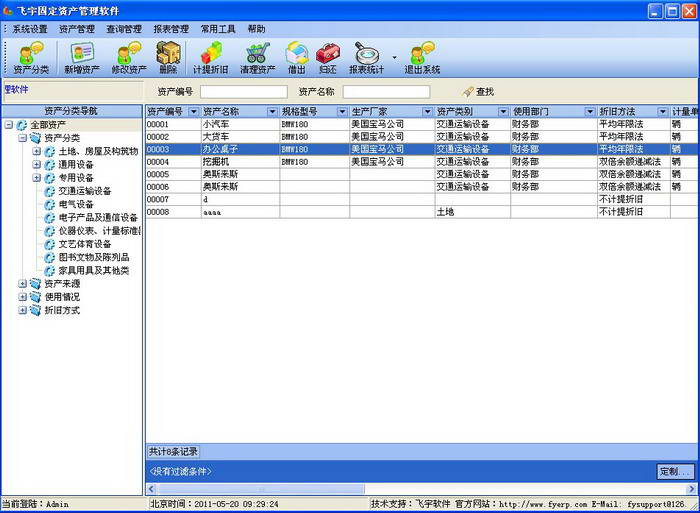Image resolution: width=700 pixels, height=513 pixels.
Task: Select row with asset number 00006
Action: click(x=422, y=187)
